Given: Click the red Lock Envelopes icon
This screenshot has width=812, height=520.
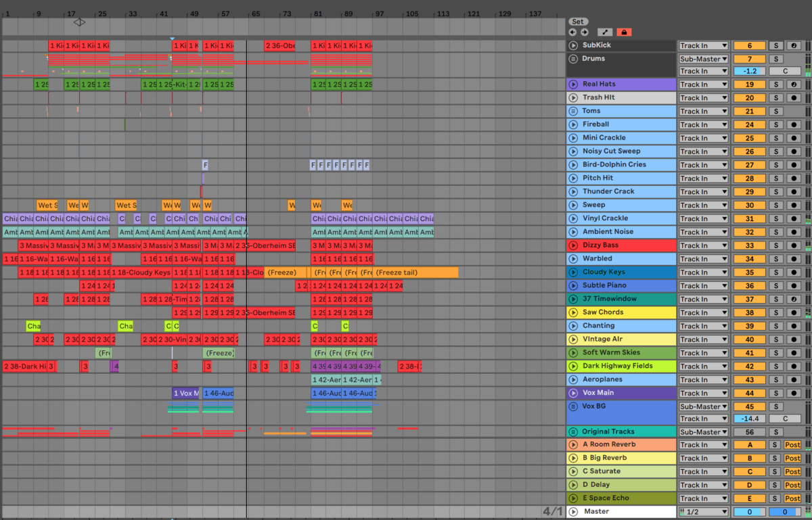Looking at the screenshot, I should pos(624,32).
